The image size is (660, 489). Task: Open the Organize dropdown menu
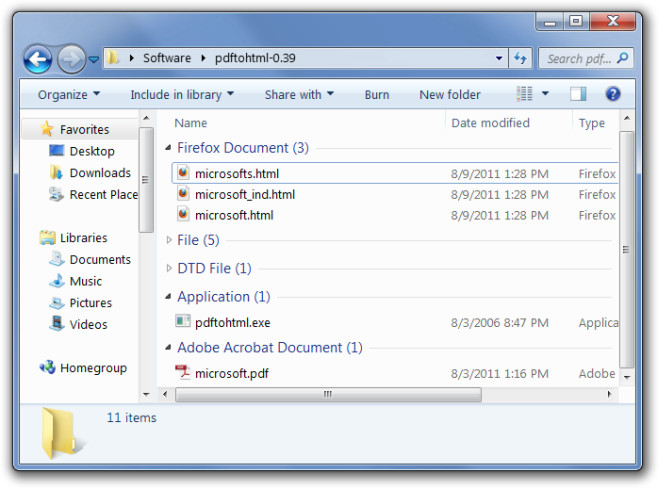[x=68, y=95]
